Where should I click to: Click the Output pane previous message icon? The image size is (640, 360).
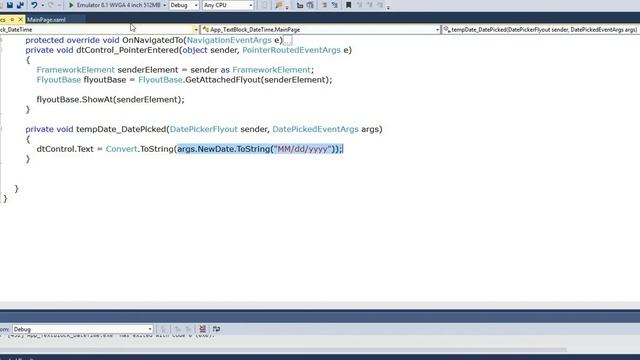178,329
